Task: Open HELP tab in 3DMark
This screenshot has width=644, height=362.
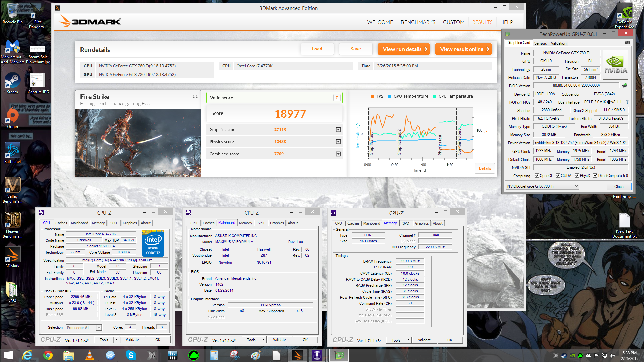Action: coord(506,22)
